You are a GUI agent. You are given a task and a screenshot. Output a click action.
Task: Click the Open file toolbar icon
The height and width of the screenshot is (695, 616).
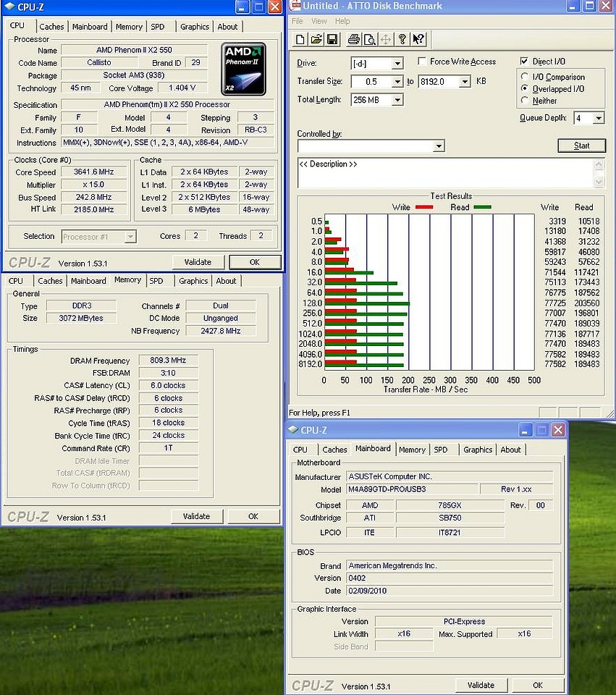316,39
